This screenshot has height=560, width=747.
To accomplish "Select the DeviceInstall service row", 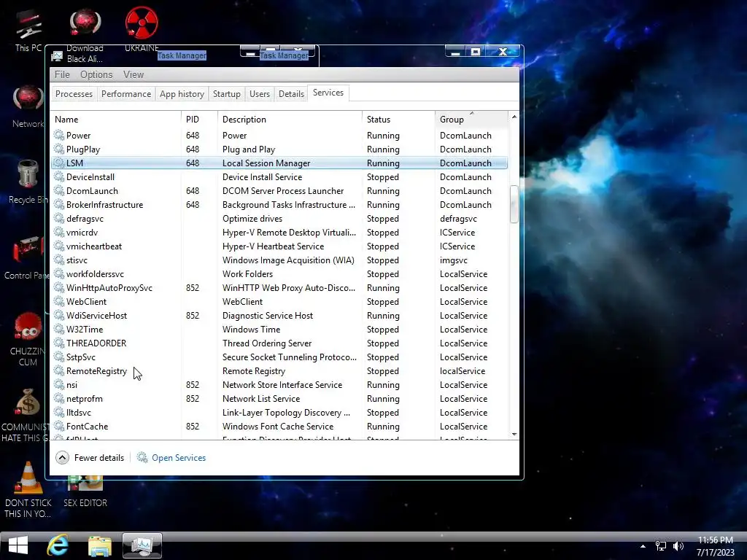I will [279, 176].
